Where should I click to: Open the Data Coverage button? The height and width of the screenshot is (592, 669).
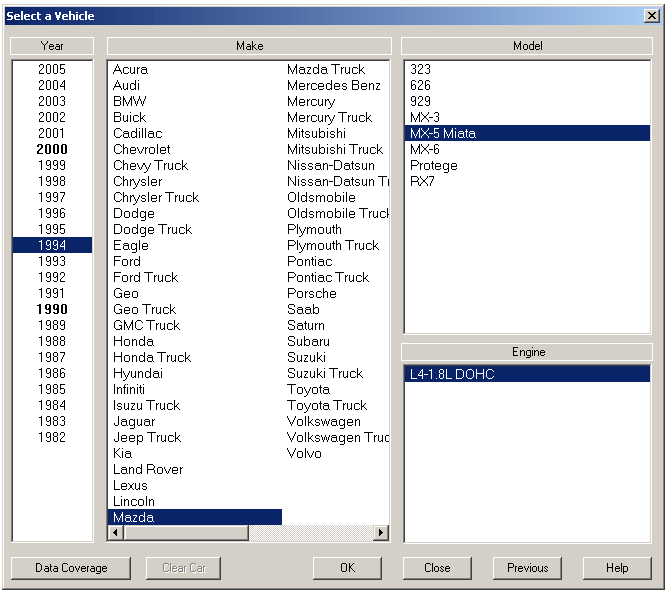[71, 568]
